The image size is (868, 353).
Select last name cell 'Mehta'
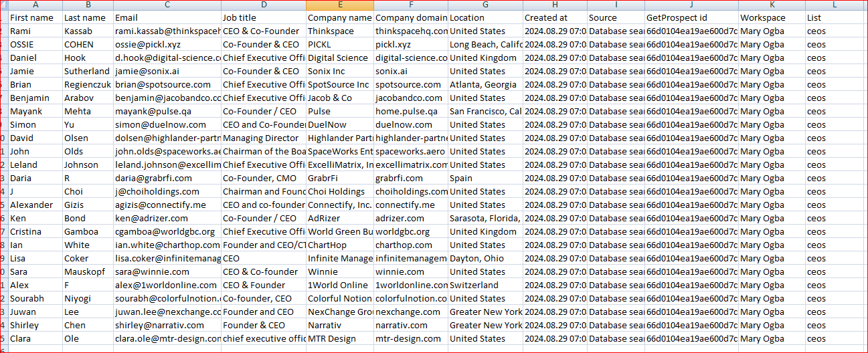click(88, 111)
